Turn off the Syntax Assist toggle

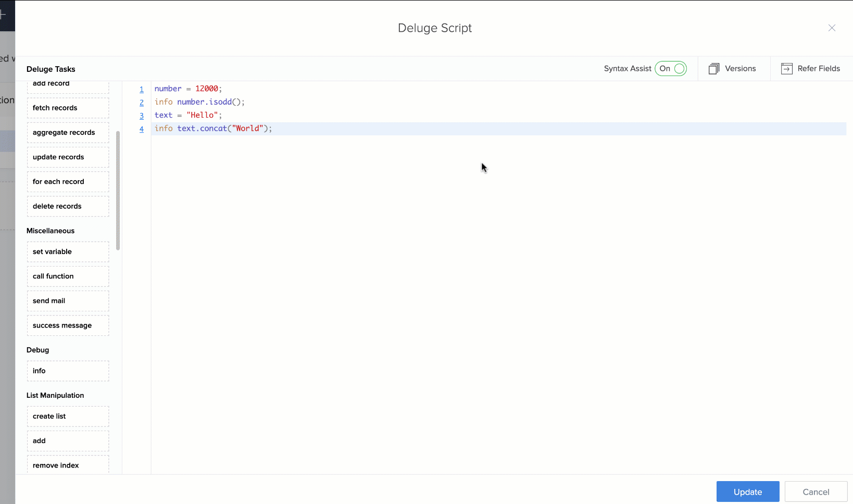[x=671, y=69]
